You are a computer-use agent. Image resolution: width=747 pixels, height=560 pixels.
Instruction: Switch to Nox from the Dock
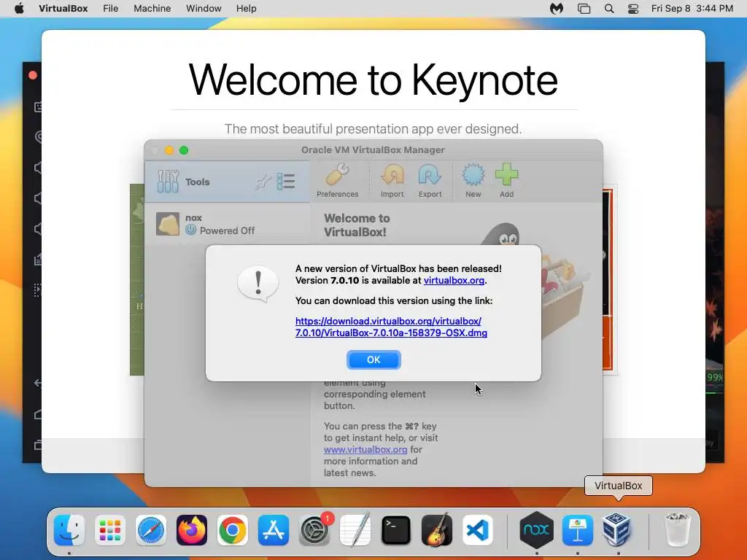[x=536, y=530]
